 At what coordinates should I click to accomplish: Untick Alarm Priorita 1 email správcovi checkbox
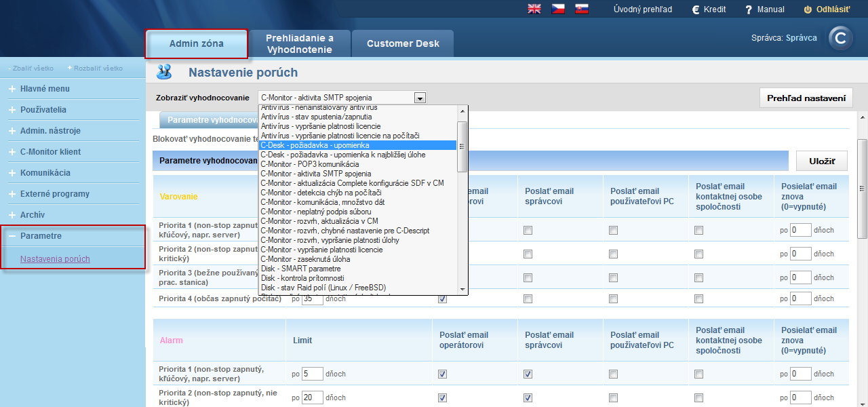[x=528, y=374]
